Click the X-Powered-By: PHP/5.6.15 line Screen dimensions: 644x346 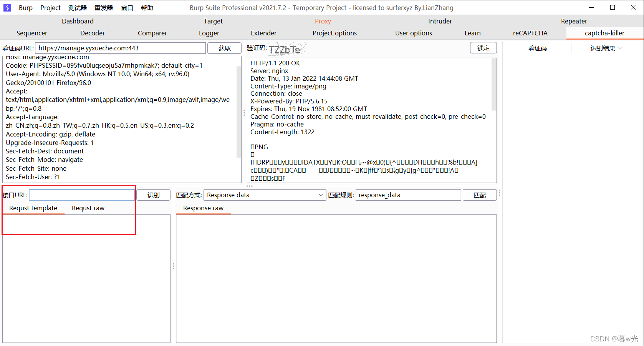(289, 101)
